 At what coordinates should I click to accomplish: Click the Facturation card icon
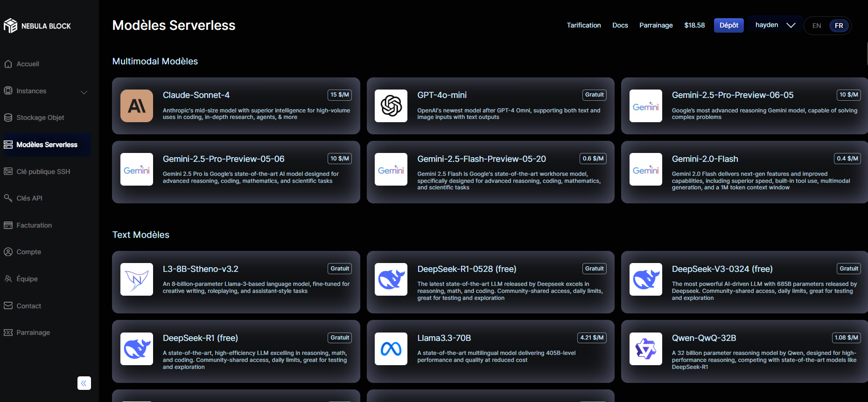click(8, 225)
